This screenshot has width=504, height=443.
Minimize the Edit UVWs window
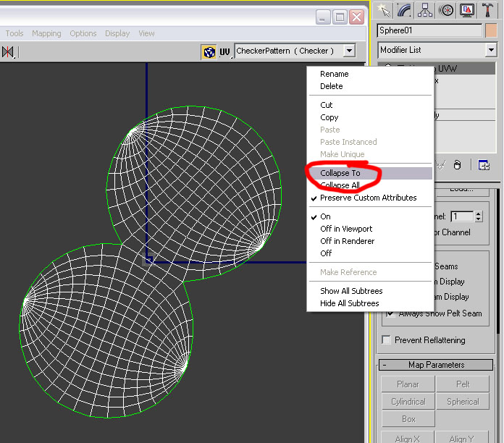coord(323,17)
